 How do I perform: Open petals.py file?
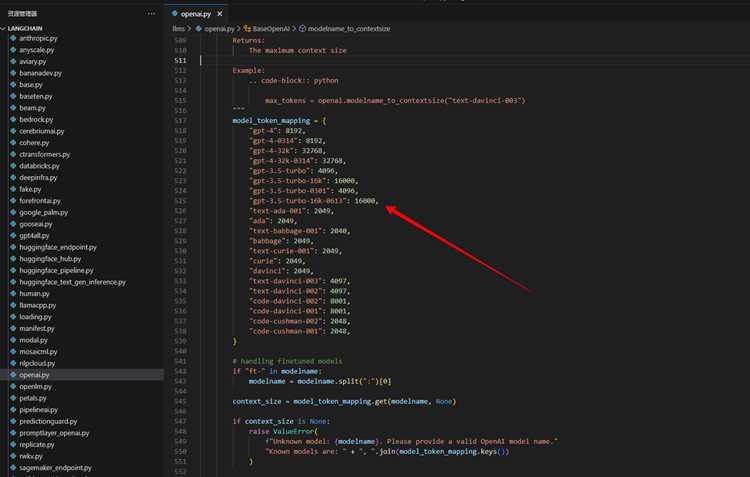[33, 398]
